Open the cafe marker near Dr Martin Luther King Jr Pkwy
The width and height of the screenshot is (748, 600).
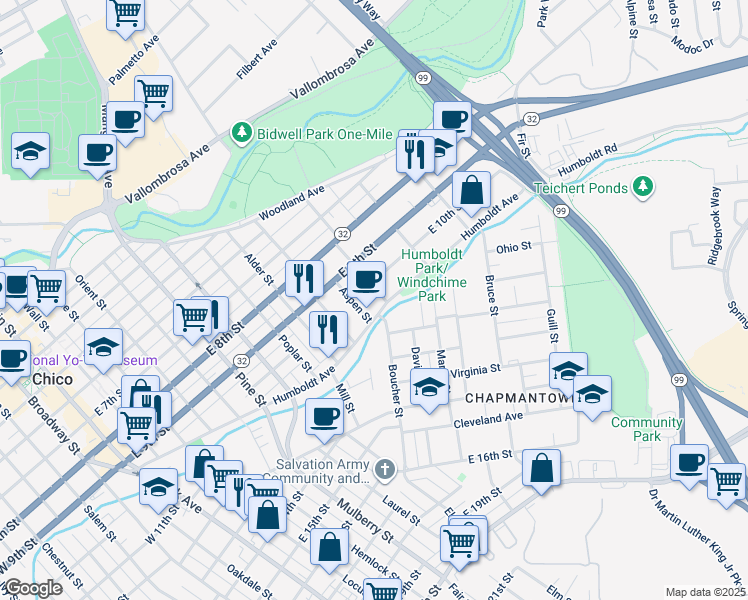click(689, 463)
